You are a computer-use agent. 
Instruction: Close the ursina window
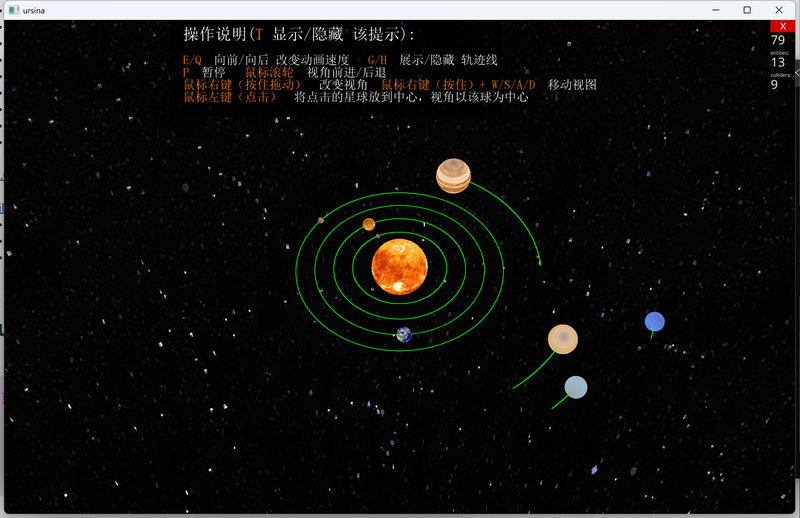click(x=779, y=10)
